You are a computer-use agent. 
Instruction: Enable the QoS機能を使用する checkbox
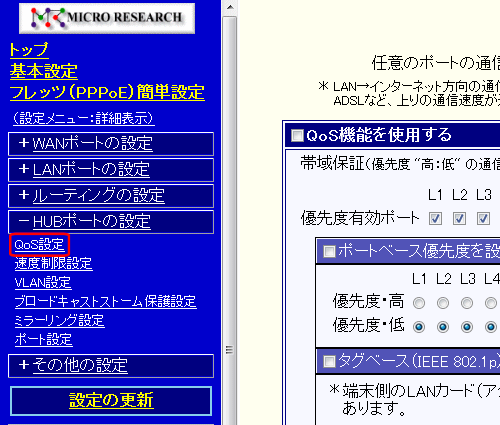(297, 136)
